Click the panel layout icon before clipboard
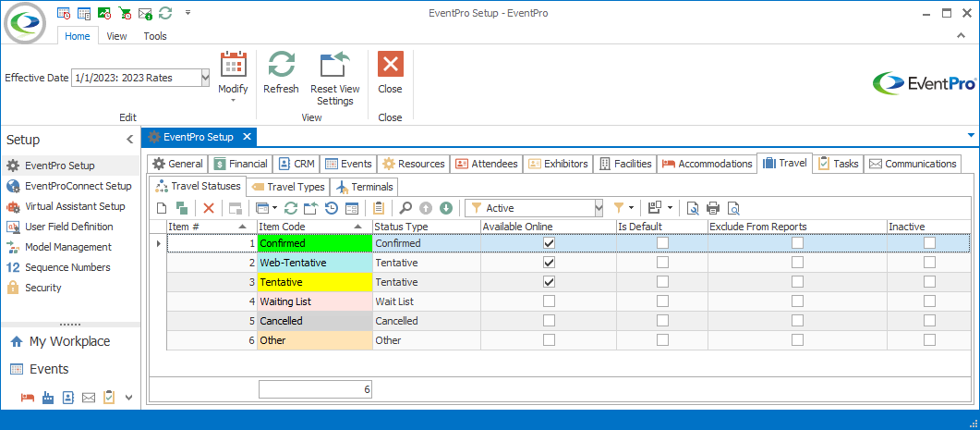This screenshot has height=430, width=980. [352, 208]
